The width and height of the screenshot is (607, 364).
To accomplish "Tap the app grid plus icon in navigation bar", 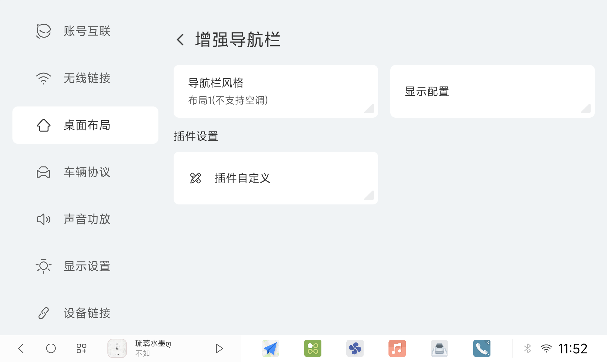I will click(x=81, y=348).
